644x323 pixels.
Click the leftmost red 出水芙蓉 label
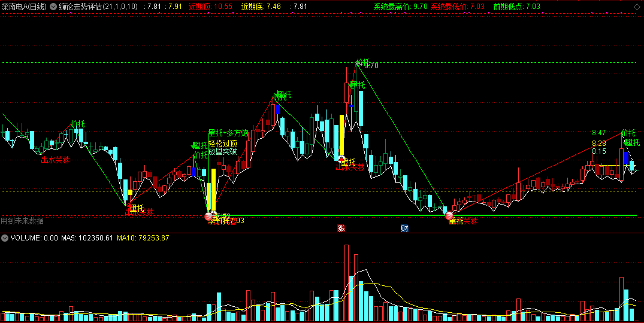point(56,160)
